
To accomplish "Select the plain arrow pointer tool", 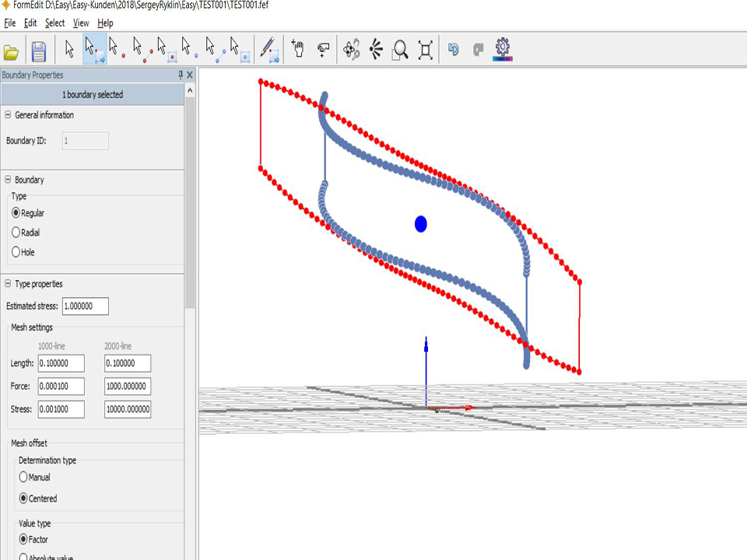I will pyautogui.click(x=70, y=50).
